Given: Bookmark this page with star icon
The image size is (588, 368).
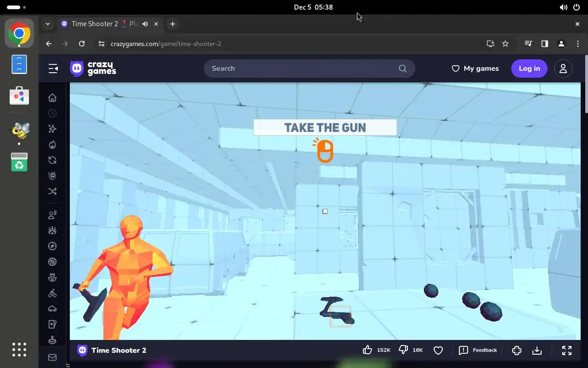Looking at the screenshot, I should point(505,44).
